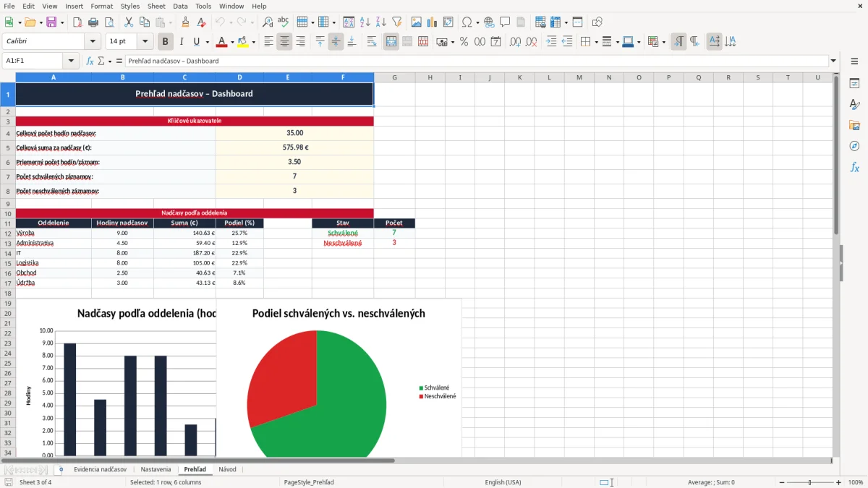Toggle Bold formatting

[x=166, y=42]
